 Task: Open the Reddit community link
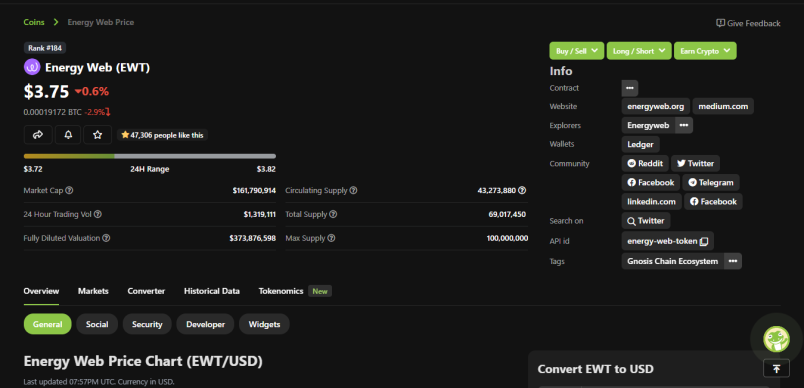point(645,164)
